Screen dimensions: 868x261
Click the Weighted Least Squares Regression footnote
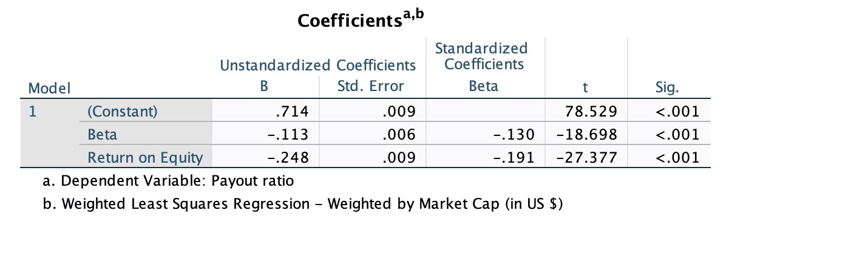click(303, 204)
